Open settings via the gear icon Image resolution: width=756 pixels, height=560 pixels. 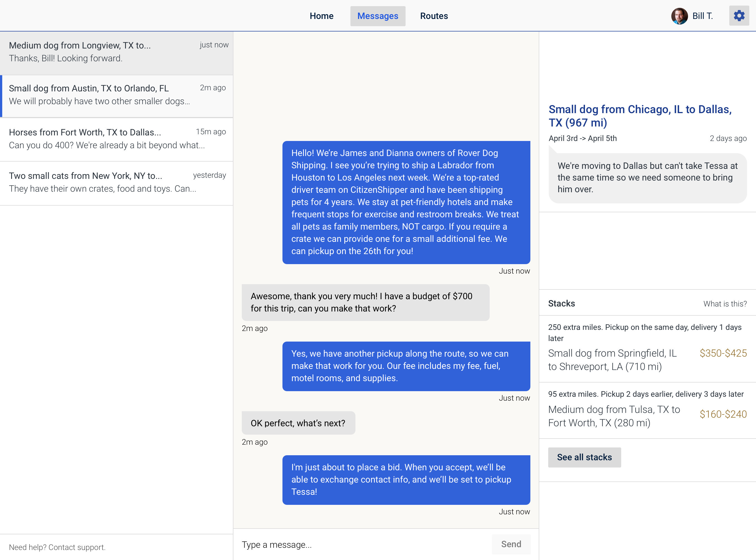(x=739, y=16)
